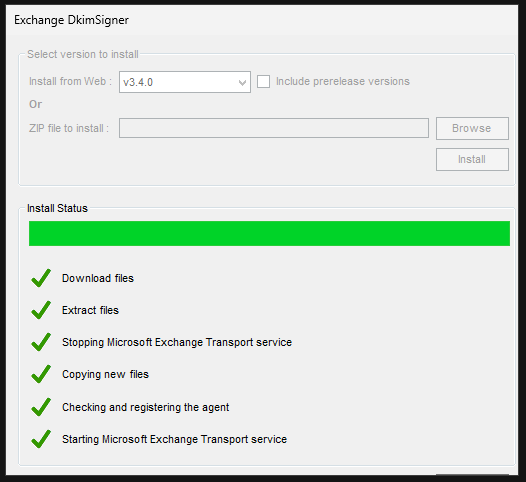Click the checkmark beside Copying new files
This screenshot has height=482, width=526.
(41, 374)
